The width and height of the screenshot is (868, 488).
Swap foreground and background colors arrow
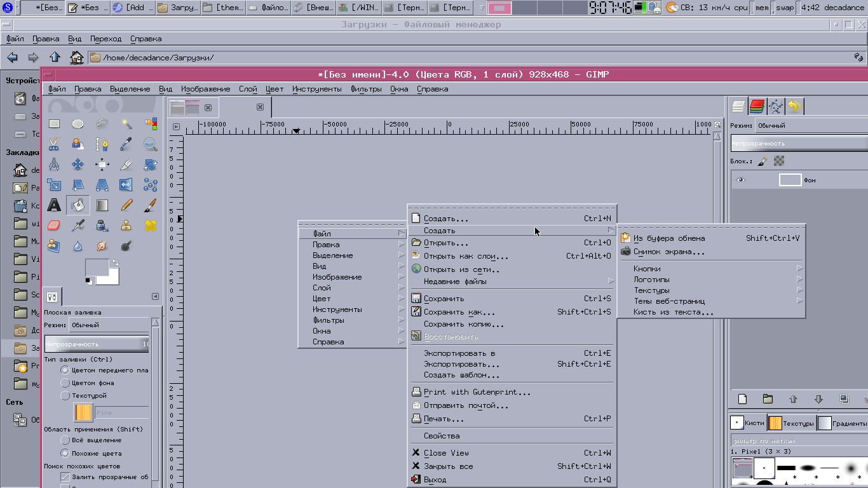[x=115, y=262]
